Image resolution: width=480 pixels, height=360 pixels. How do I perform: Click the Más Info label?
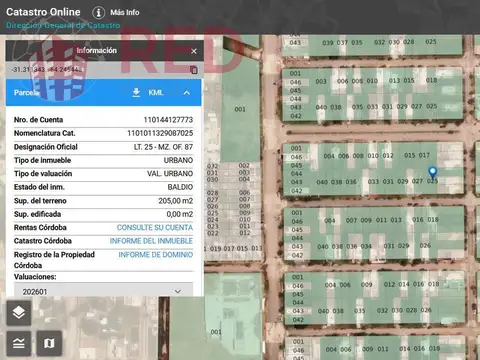pyautogui.click(x=125, y=13)
